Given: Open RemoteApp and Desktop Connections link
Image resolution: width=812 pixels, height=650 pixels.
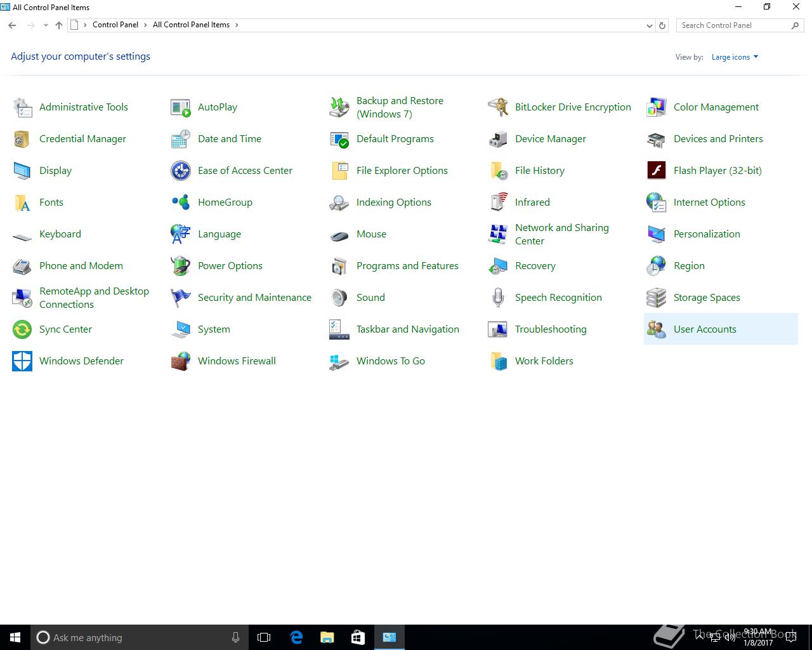Looking at the screenshot, I should click(x=94, y=298).
